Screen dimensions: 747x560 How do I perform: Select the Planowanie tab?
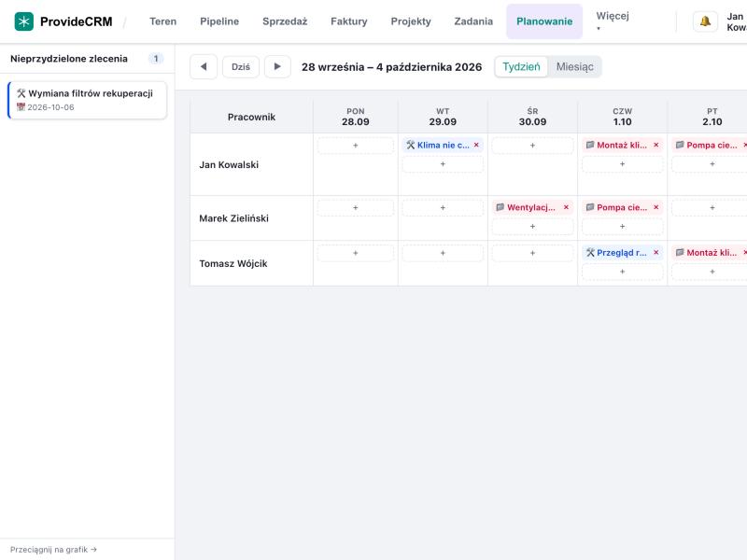click(x=544, y=21)
